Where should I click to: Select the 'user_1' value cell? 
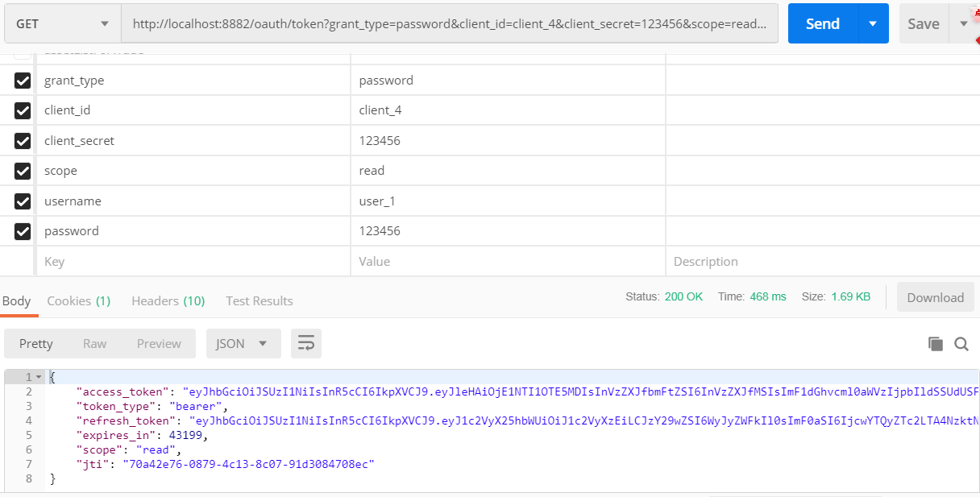(x=508, y=201)
